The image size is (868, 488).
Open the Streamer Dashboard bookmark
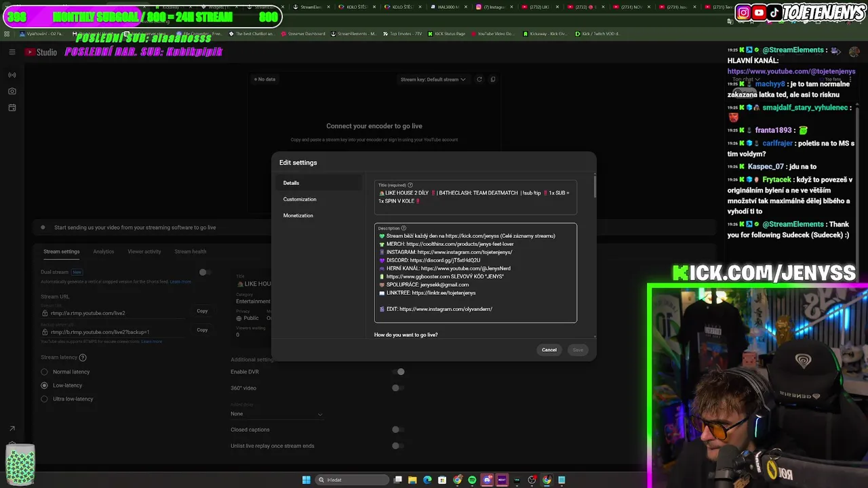[x=302, y=33]
